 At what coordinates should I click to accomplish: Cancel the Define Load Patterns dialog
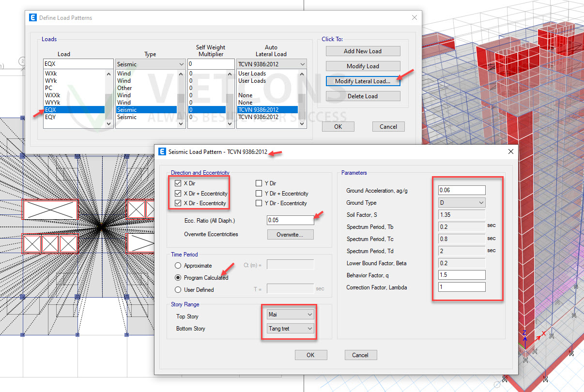click(388, 127)
